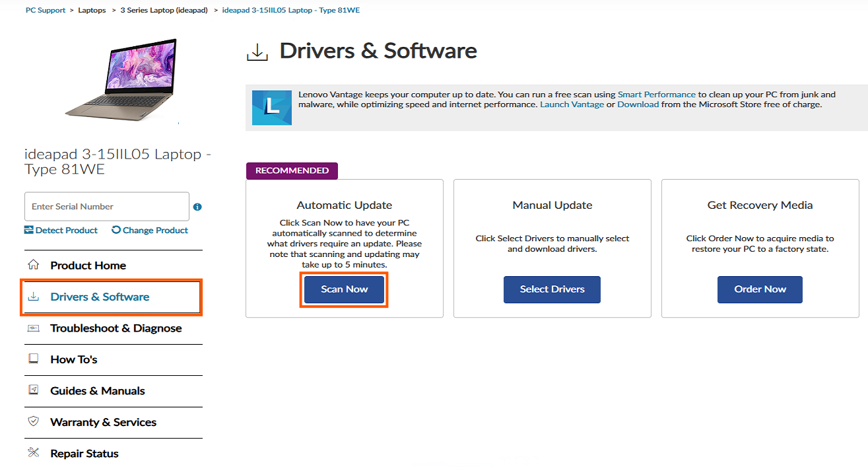This screenshot has height=467, width=868.
Task: Click the Detect Product icon
Action: (x=28, y=230)
